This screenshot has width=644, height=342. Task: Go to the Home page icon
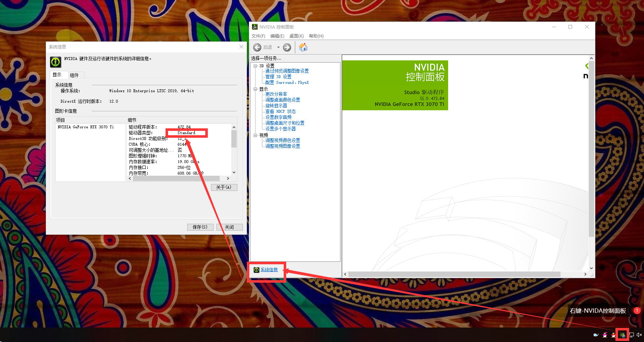point(303,47)
